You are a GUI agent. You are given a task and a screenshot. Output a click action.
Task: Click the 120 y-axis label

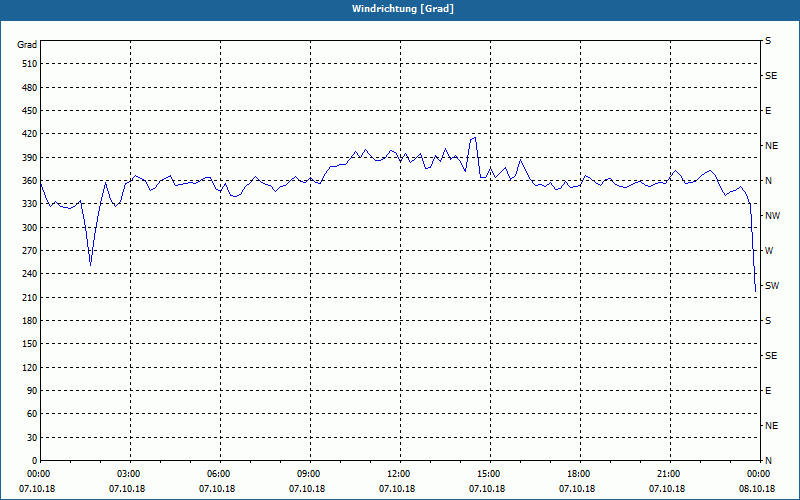click(x=30, y=367)
